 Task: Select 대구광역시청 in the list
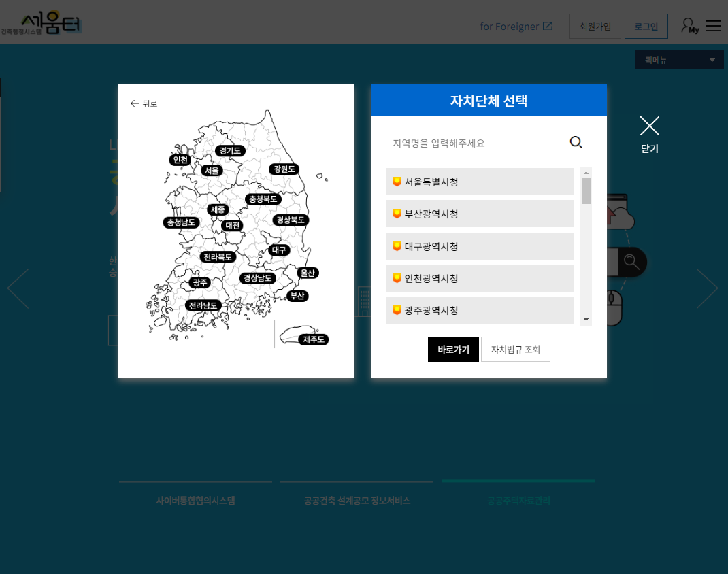[480, 246]
